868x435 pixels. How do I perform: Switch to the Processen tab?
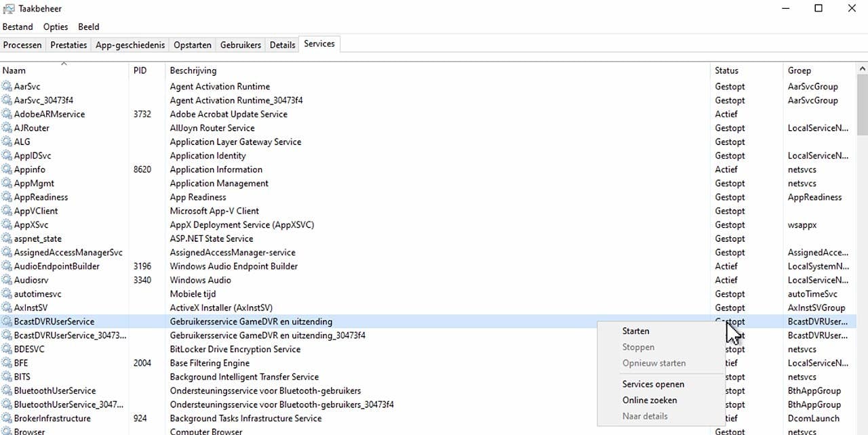point(22,45)
